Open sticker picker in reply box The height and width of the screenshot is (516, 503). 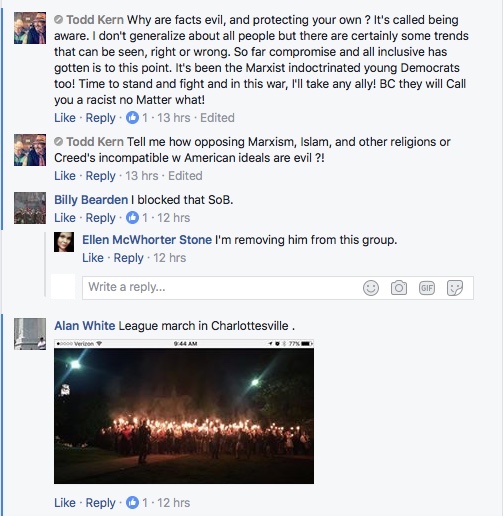tap(455, 288)
